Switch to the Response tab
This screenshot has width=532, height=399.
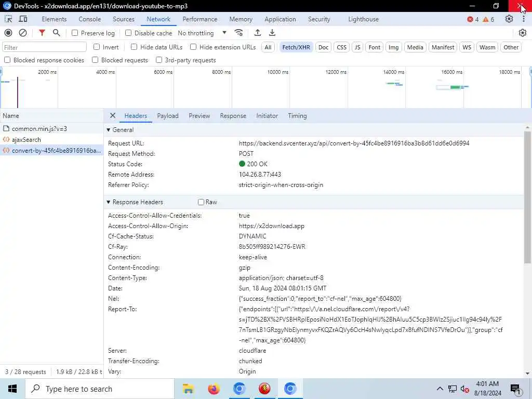(x=233, y=116)
